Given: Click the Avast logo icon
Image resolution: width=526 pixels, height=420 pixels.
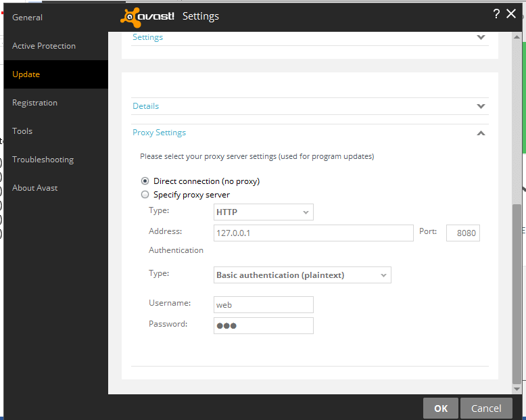Looking at the screenshot, I should tap(131, 17).
